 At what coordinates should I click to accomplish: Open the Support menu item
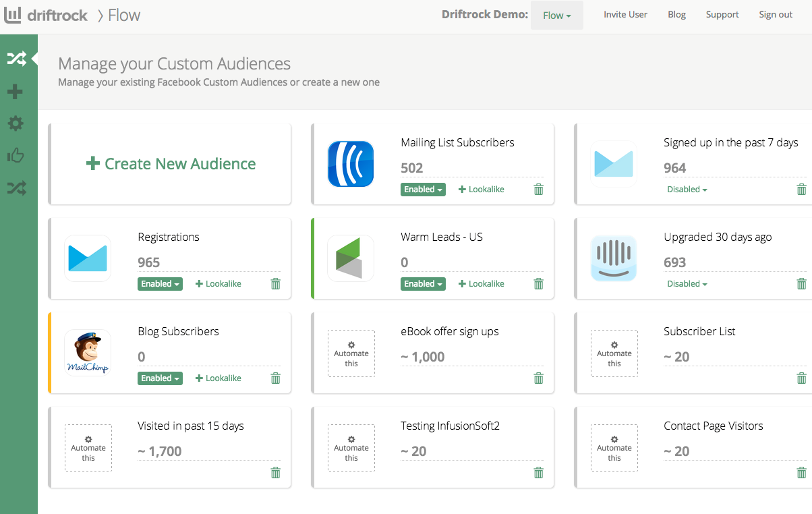click(722, 15)
